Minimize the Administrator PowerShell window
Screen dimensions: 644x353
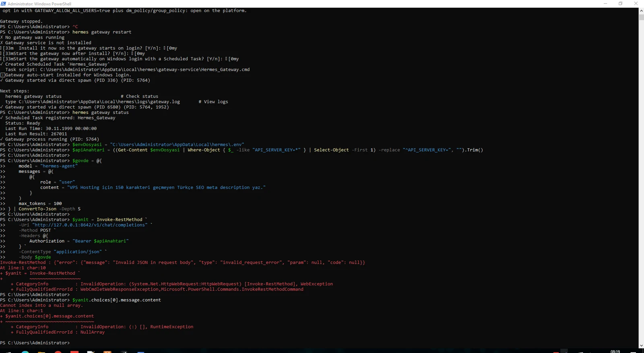pos(605,4)
